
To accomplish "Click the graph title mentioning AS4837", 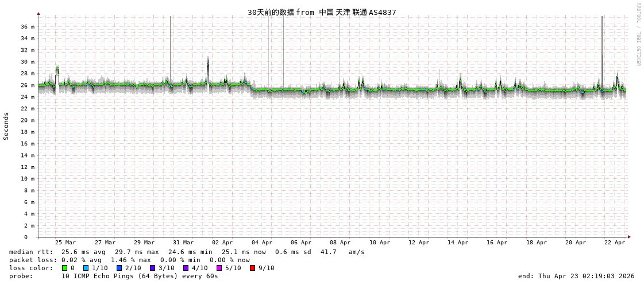I will coord(322,12).
